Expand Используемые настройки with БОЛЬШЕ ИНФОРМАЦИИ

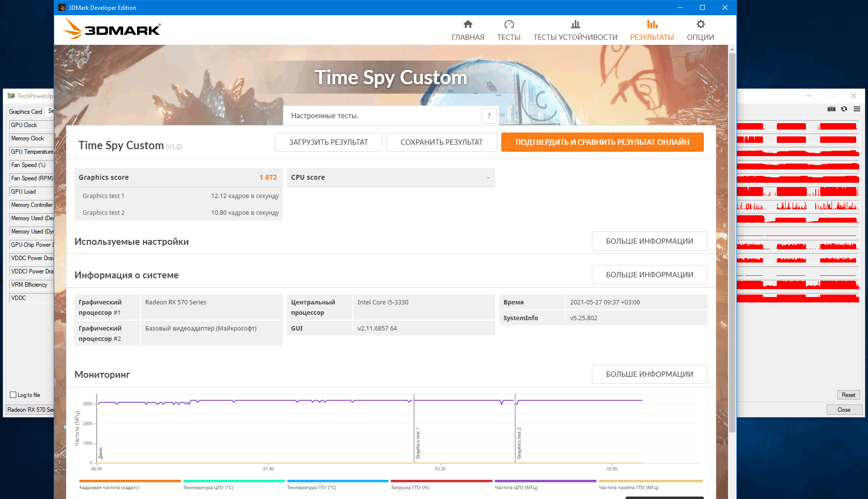click(650, 241)
